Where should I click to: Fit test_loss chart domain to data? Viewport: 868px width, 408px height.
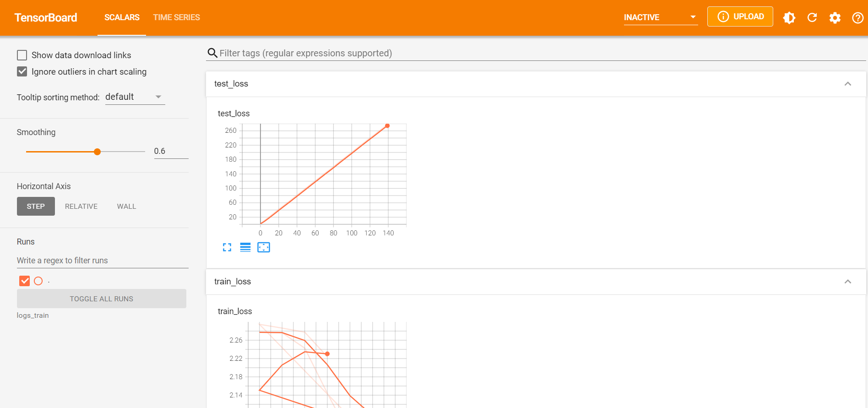pyautogui.click(x=264, y=247)
